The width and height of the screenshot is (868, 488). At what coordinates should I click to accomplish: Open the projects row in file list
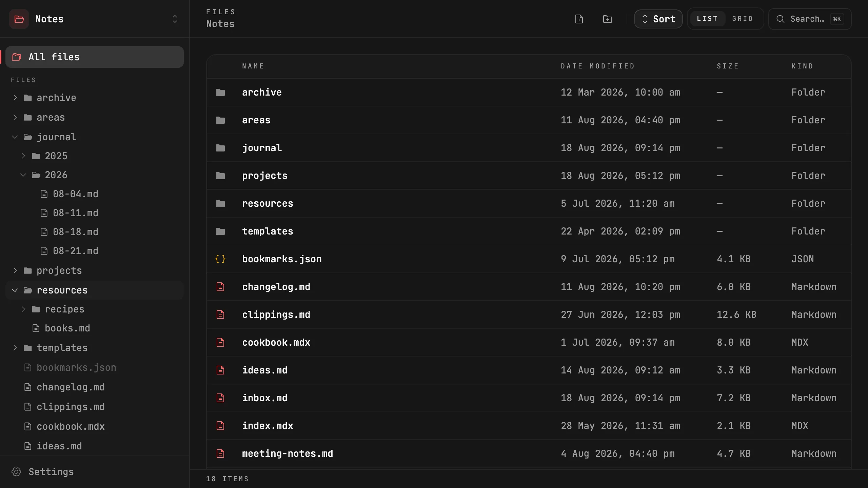(529, 176)
